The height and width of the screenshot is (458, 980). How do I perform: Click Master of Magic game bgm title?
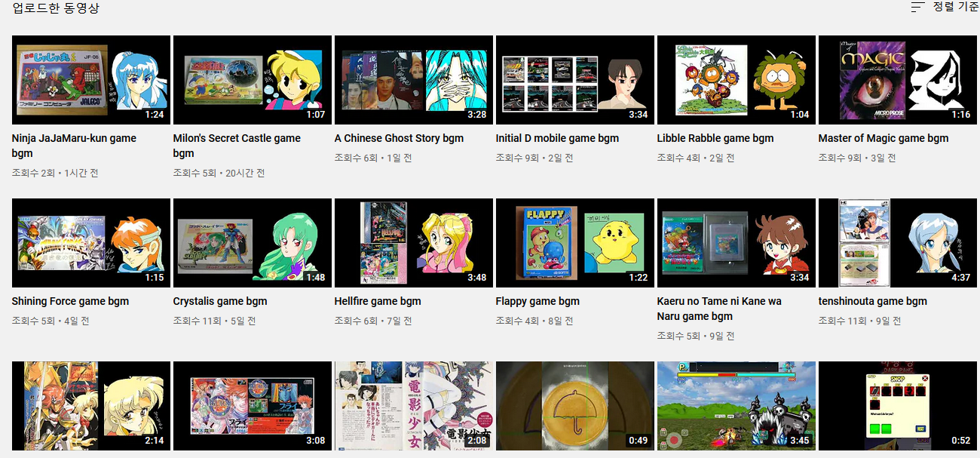tap(884, 138)
